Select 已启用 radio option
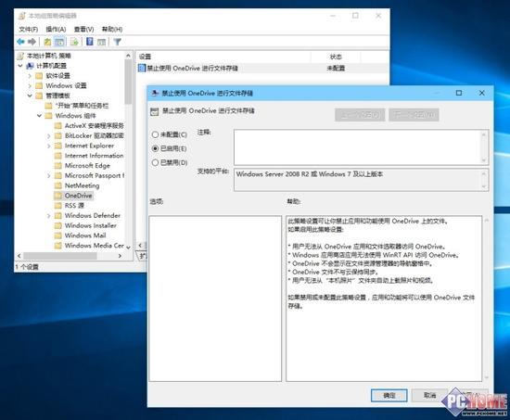Viewport: 510px width, 420px height. [155, 148]
